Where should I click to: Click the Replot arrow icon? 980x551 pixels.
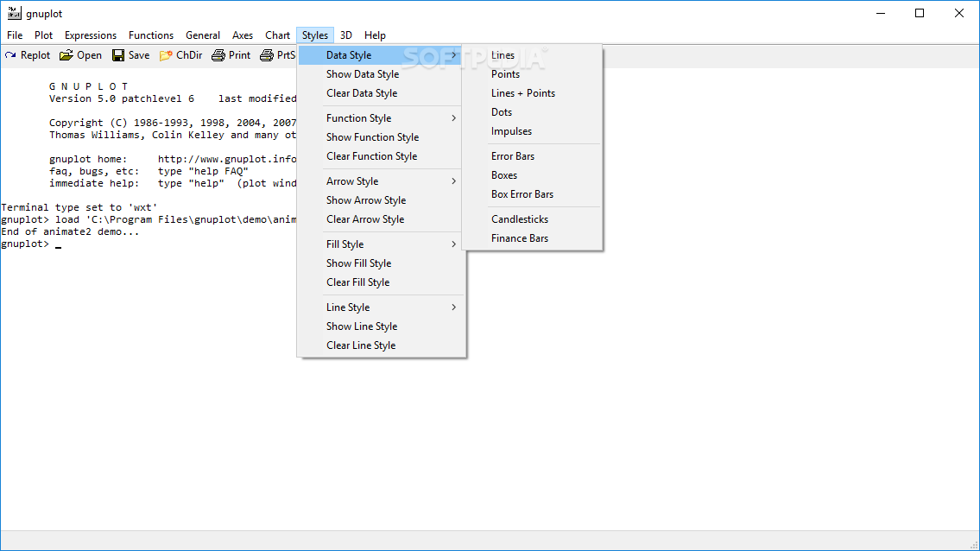10,55
